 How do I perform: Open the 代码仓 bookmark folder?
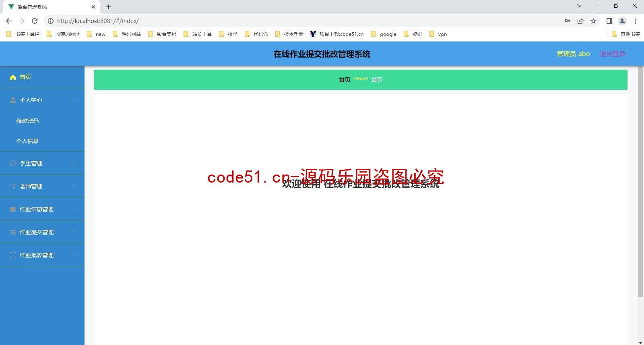point(256,34)
